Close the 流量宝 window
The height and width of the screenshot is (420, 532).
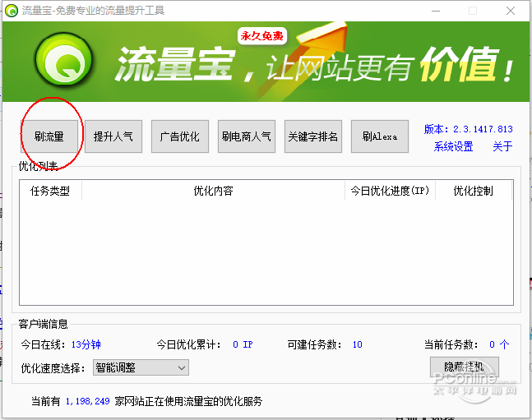point(511,11)
